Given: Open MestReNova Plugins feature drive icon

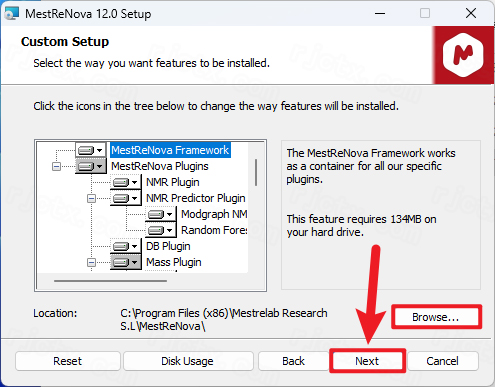Looking at the screenshot, I should click(x=90, y=166).
